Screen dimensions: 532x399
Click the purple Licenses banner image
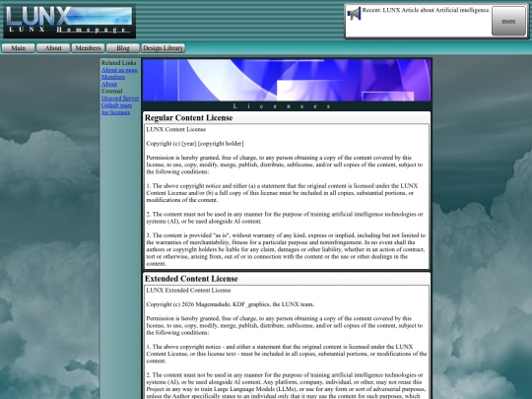[287, 80]
